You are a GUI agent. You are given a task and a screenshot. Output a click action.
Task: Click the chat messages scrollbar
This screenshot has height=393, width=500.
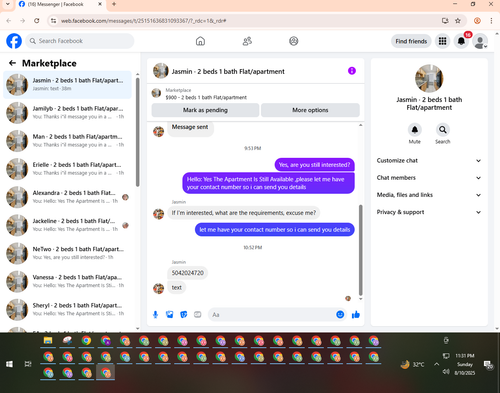click(x=360, y=250)
